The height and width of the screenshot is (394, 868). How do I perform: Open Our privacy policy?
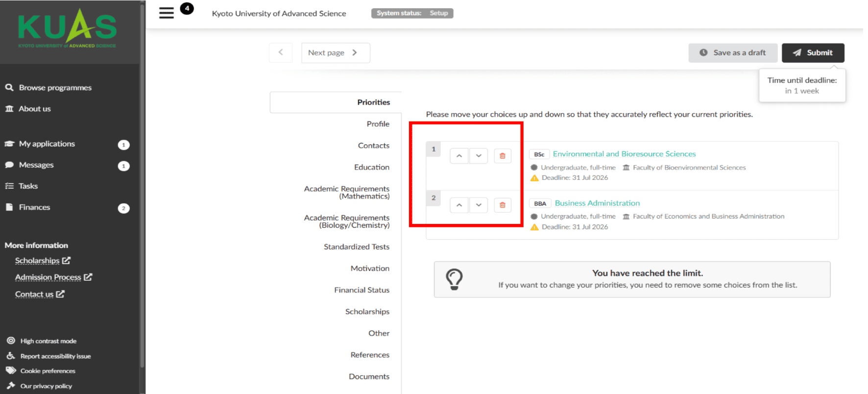pos(39,386)
